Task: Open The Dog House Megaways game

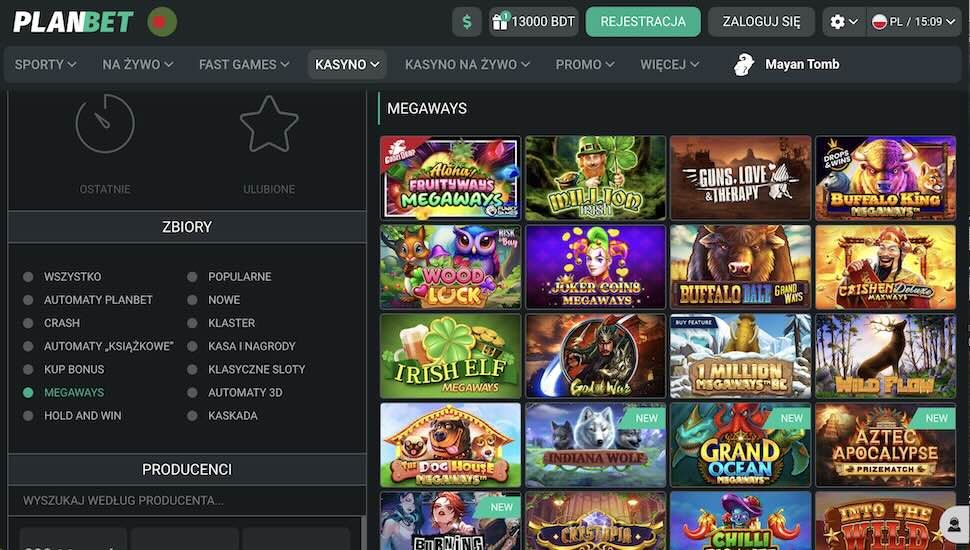Action: pyautogui.click(x=450, y=445)
